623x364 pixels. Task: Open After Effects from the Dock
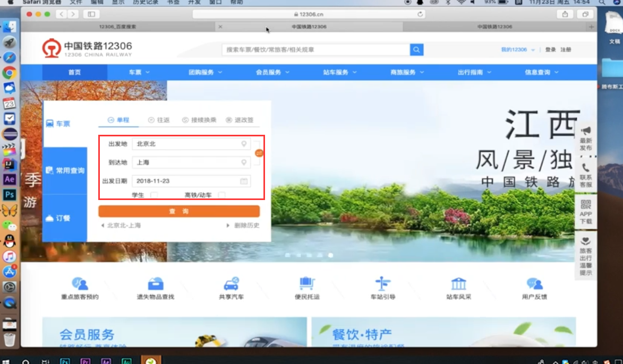pyautogui.click(x=9, y=179)
